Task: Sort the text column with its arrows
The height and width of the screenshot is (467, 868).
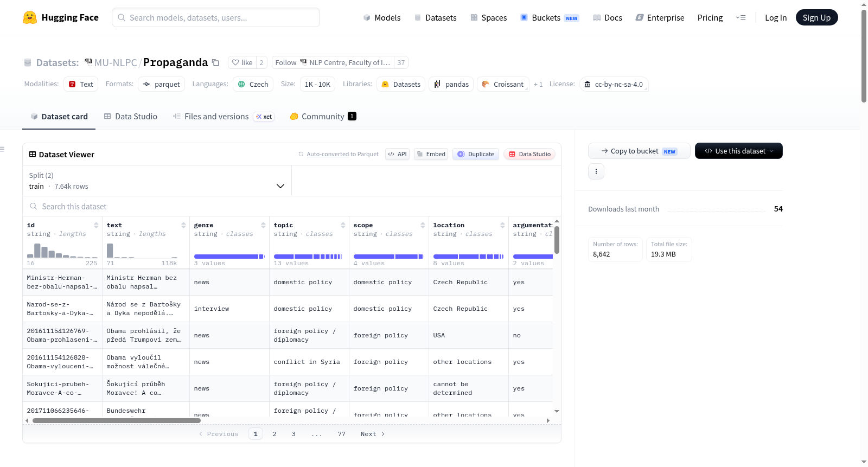Action: click(183, 225)
